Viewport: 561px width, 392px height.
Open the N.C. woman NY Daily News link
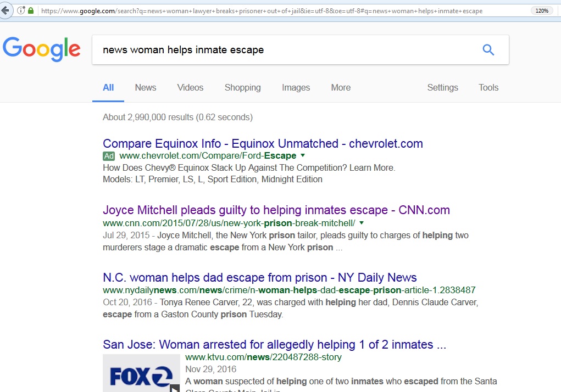(x=259, y=278)
